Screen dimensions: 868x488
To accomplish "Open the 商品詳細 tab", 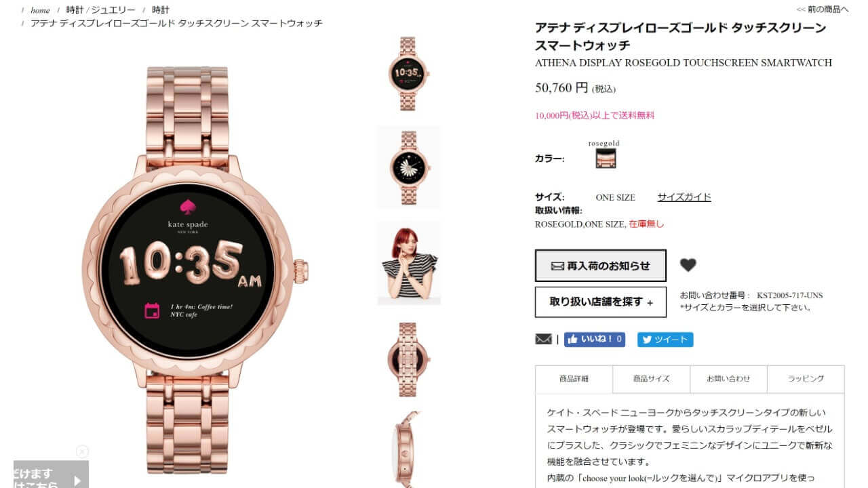I will (574, 379).
